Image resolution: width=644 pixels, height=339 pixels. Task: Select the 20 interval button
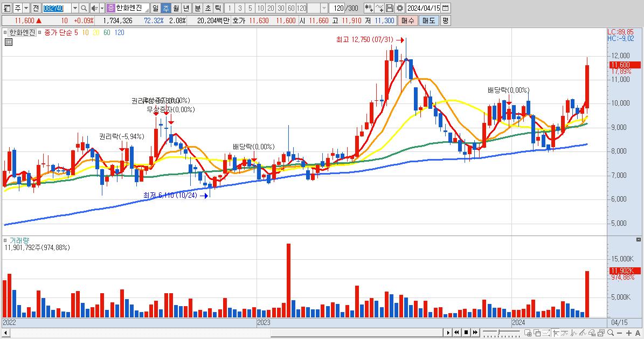(271, 8)
